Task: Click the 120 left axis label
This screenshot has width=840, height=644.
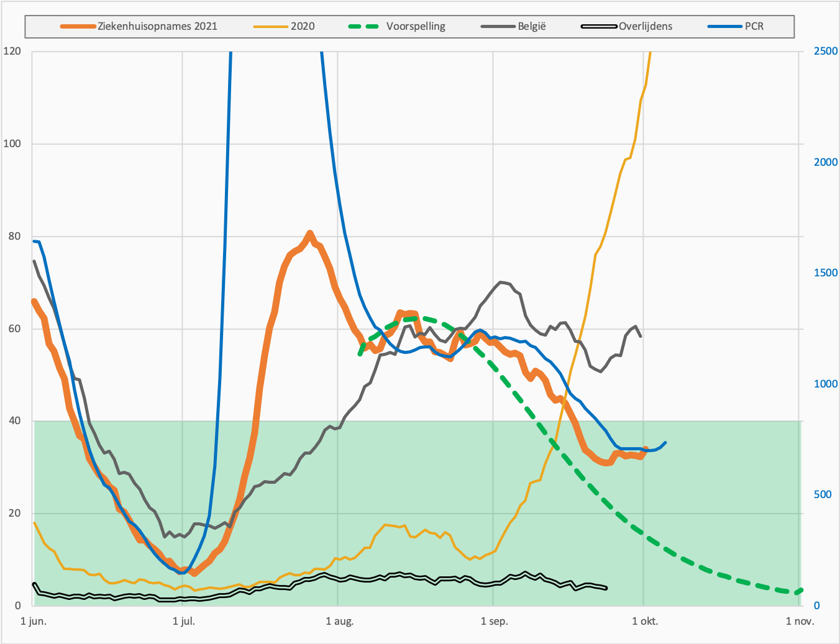Action: point(12,51)
